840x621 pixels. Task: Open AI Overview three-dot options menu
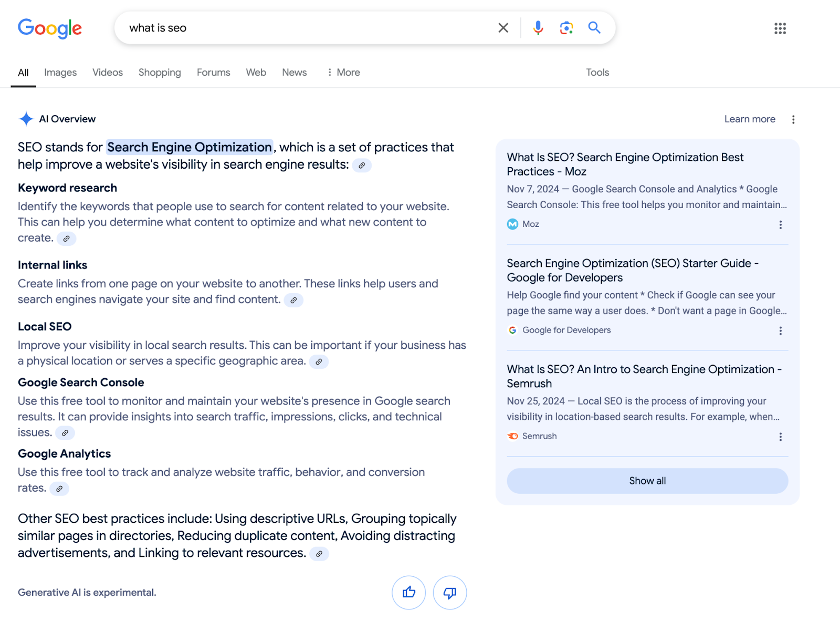793,120
